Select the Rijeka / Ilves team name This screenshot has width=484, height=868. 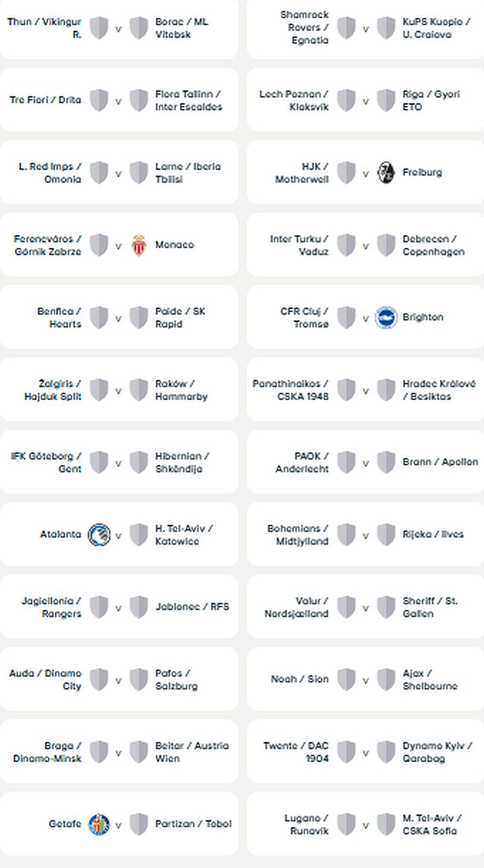(433, 534)
